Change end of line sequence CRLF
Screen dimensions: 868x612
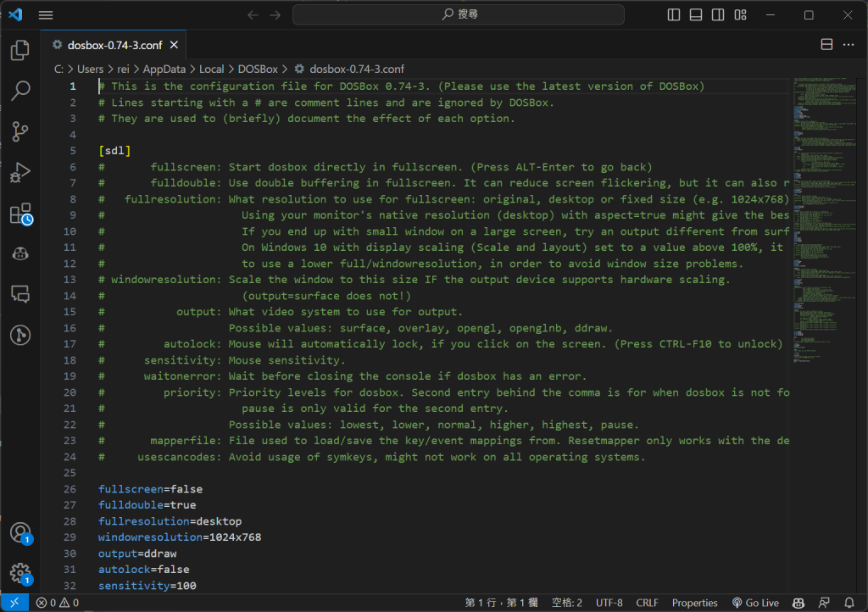pos(647,603)
